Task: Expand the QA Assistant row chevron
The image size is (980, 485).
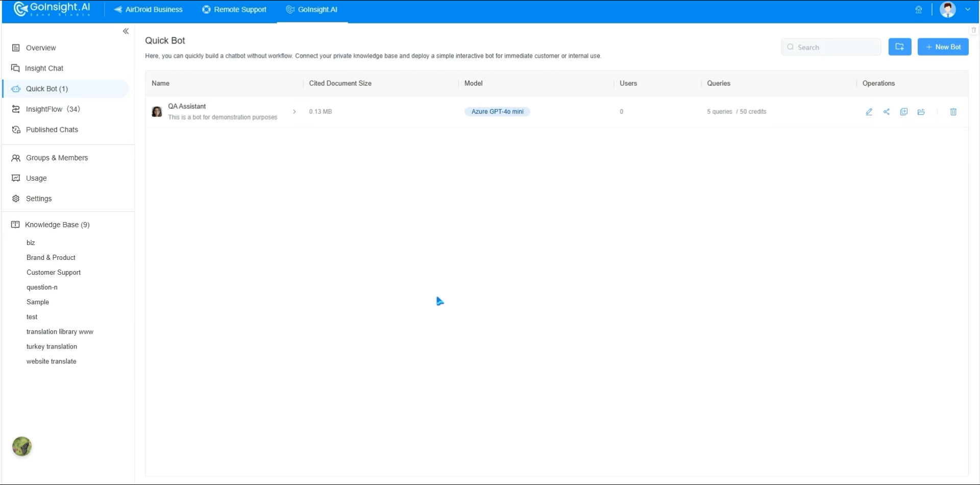Action: tap(295, 112)
